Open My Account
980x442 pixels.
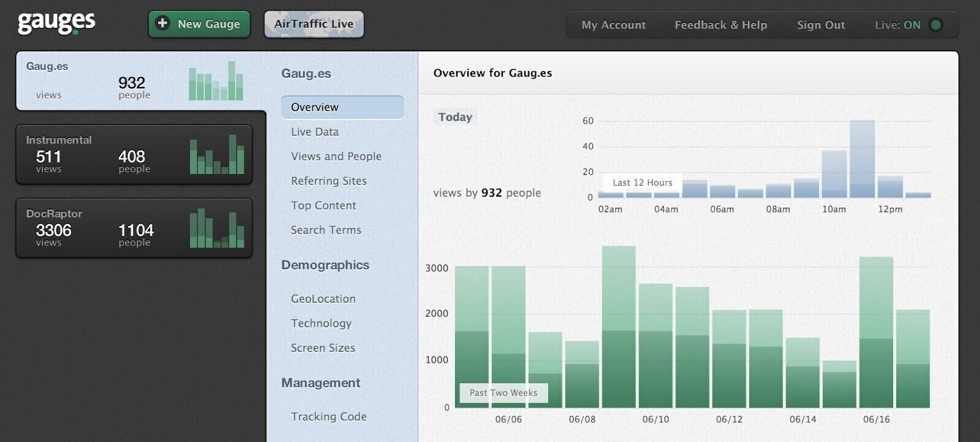(614, 25)
